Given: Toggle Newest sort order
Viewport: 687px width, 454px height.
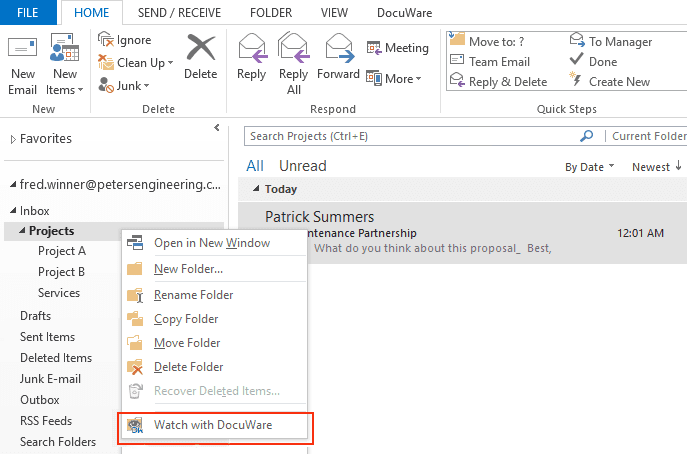Looking at the screenshot, I should 657,167.
